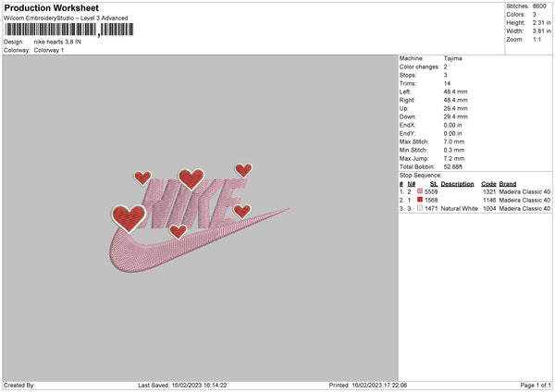Select the design name 'nike hearts 3,8 IN'

tap(57, 42)
